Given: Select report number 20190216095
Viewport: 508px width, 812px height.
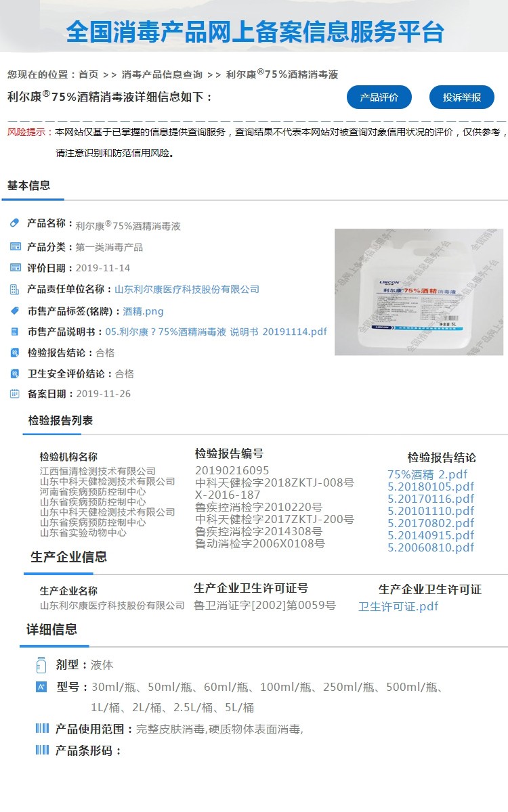Looking at the screenshot, I should tap(232, 471).
